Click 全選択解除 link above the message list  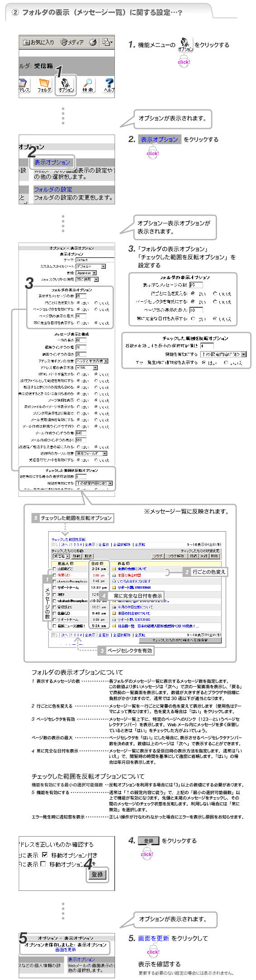[x=122, y=545]
